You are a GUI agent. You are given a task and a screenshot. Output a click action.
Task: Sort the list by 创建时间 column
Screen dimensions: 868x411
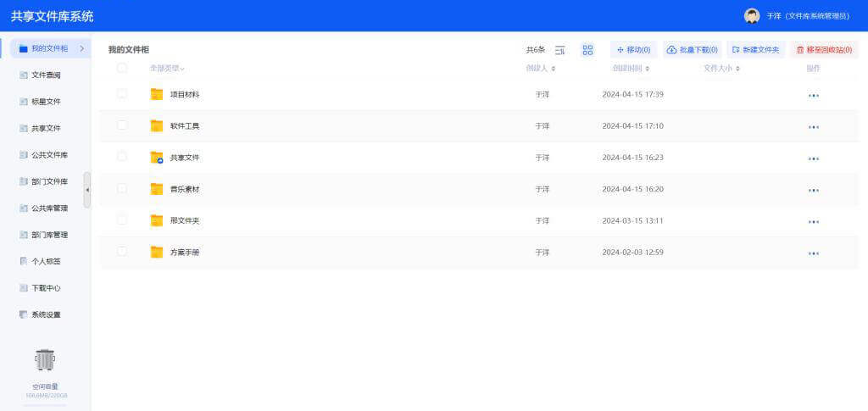point(631,68)
